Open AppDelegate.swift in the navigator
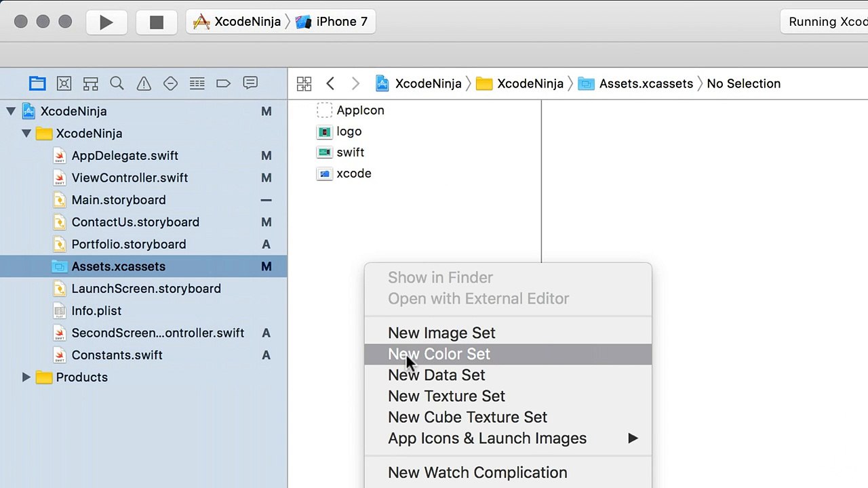 click(x=144, y=156)
